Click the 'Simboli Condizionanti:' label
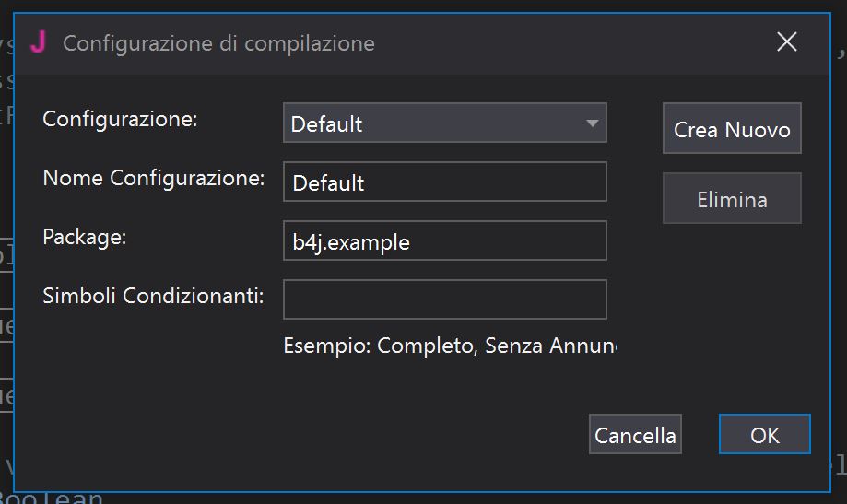The width and height of the screenshot is (847, 504). 153,296
